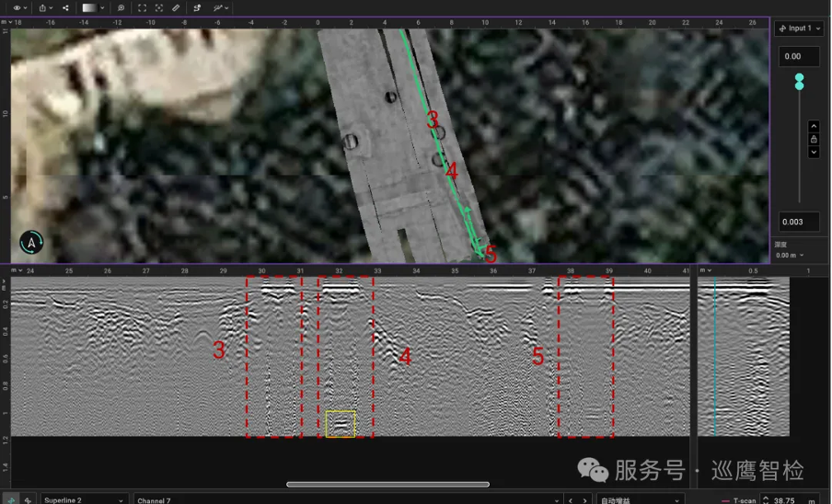Open the line annotation tool dropdown
Viewport: 832px width, 504px height.
coord(221,7)
